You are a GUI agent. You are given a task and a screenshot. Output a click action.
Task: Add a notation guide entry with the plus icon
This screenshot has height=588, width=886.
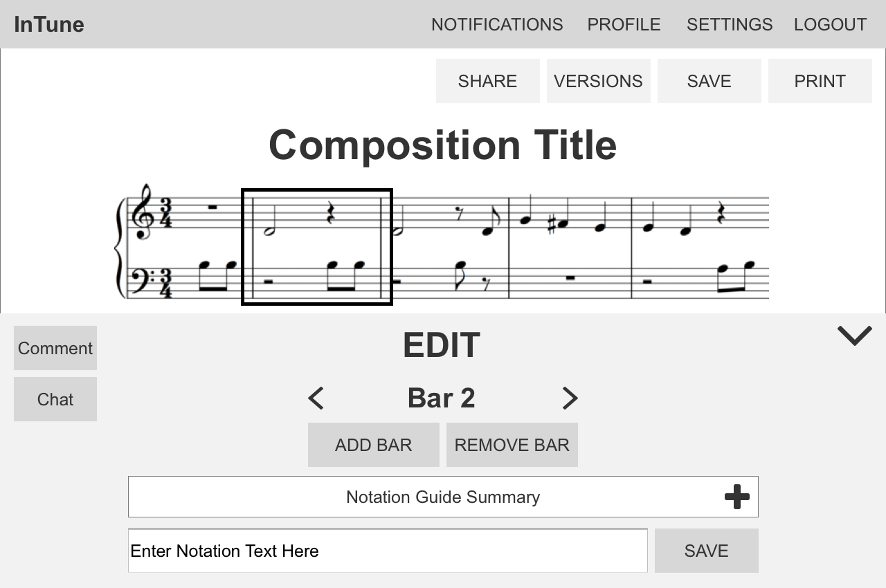coord(736,496)
